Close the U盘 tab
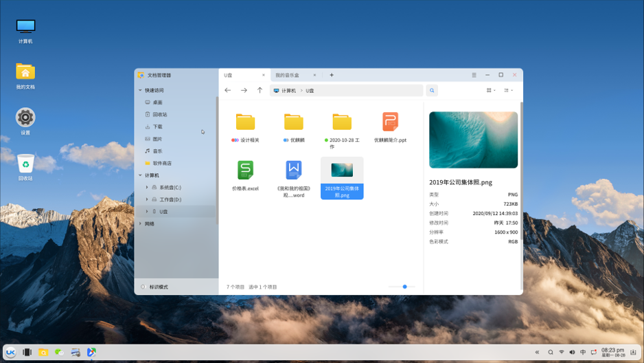644x363 pixels. pos(263,75)
